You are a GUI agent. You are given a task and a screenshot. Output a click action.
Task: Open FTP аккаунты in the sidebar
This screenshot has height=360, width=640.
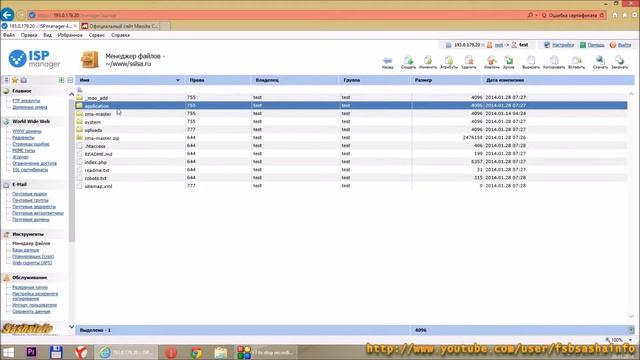pos(26,101)
